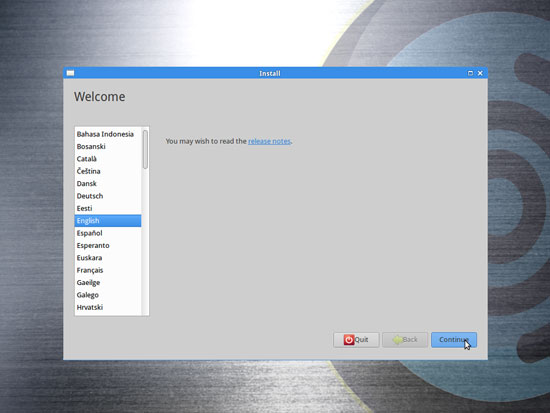
Task: Open the release notes link
Action: coord(269,141)
